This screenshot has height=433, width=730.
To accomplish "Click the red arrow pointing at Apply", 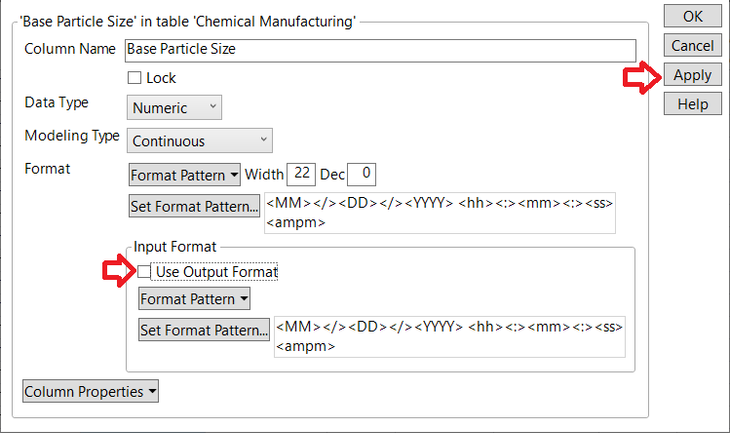I will (641, 77).
